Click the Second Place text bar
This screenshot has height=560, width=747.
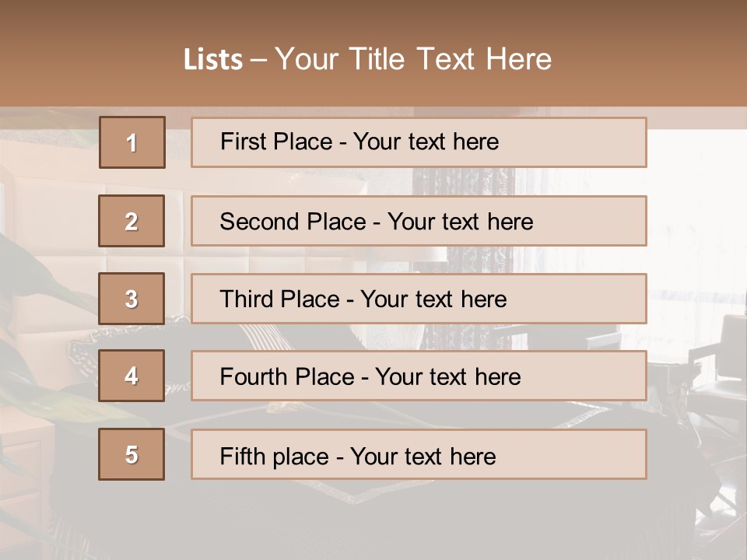(419, 221)
